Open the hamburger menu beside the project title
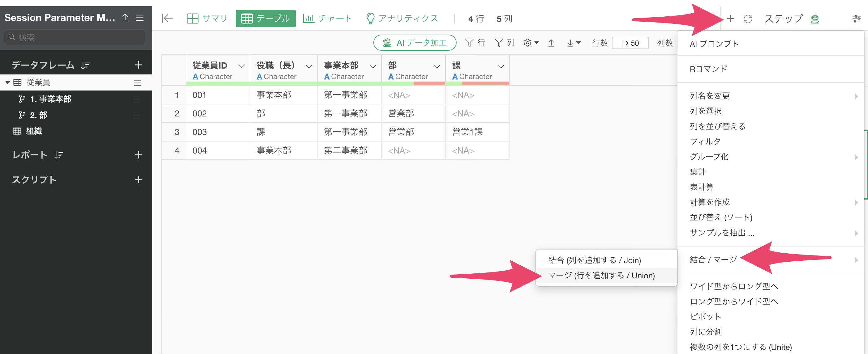The height and width of the screenshot is (354, 868). click(x=140, y=18)
